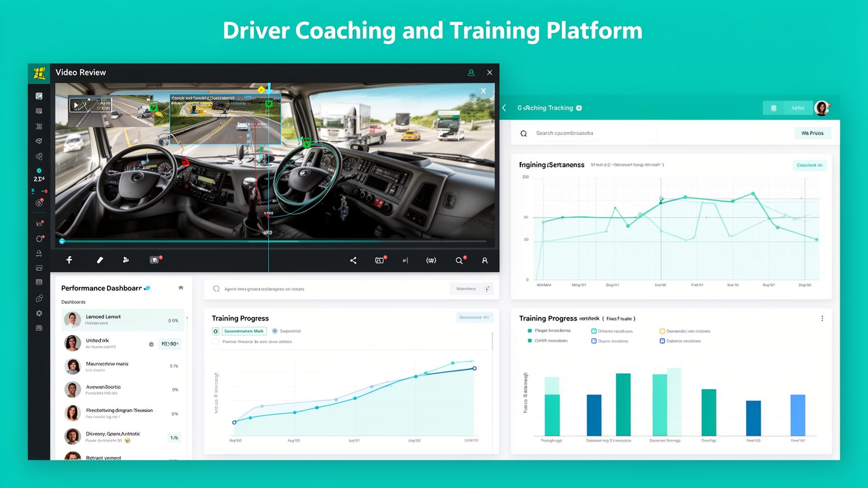Image resolution: width=868 pixels, height=488 pixels.
Task: Select 'Lemued Lerrort' in dashboards list
Action: [123, 320]
